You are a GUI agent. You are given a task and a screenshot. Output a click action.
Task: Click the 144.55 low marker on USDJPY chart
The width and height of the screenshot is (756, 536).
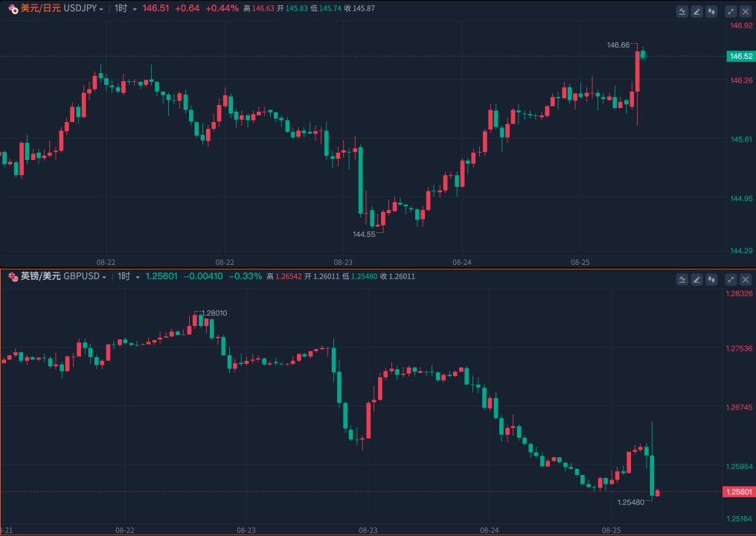pyautogui.click(x=364, y=234)
